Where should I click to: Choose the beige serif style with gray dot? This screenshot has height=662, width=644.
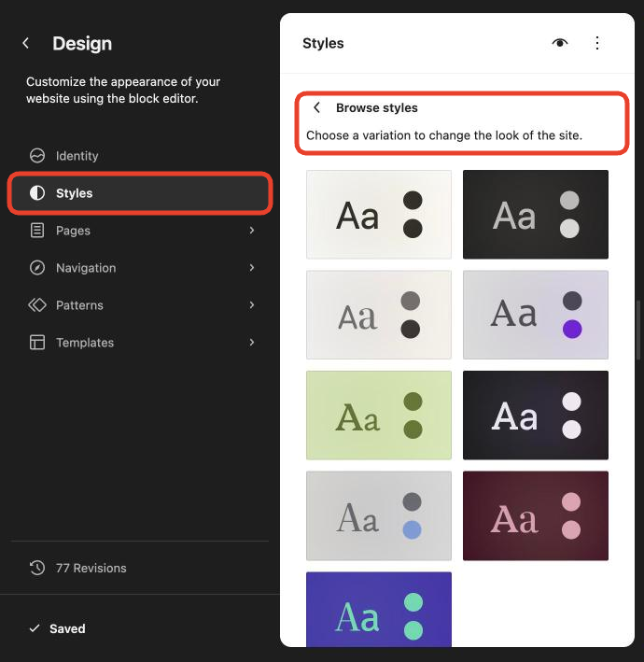coord(379,315)
